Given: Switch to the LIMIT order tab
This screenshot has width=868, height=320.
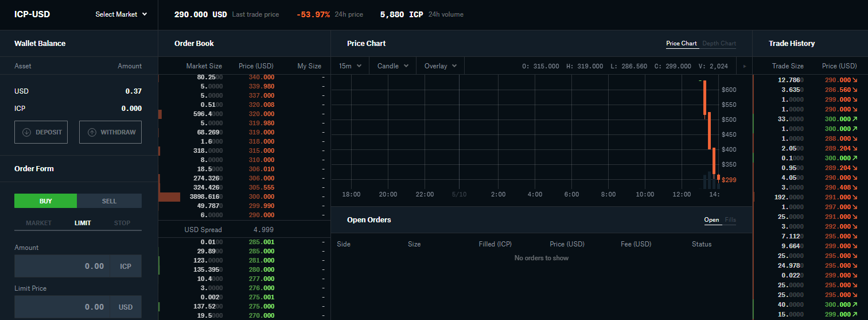Looking at the screenshot, I should pos(83,223).
